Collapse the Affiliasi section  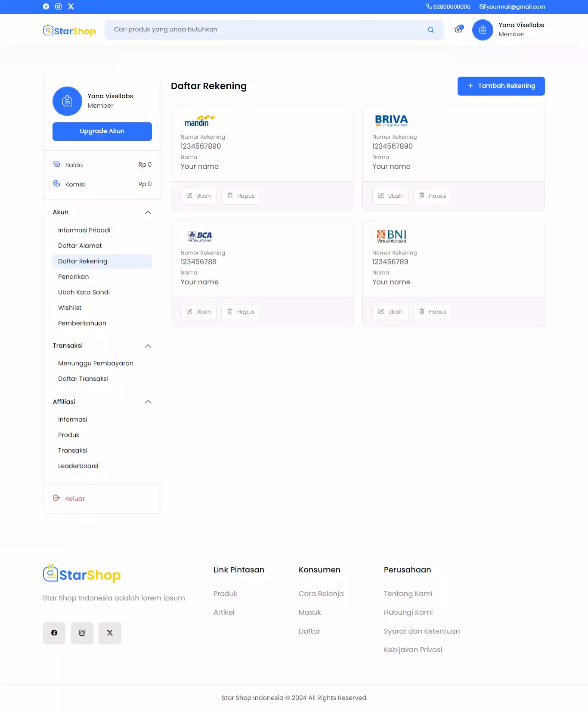(148, 402)
